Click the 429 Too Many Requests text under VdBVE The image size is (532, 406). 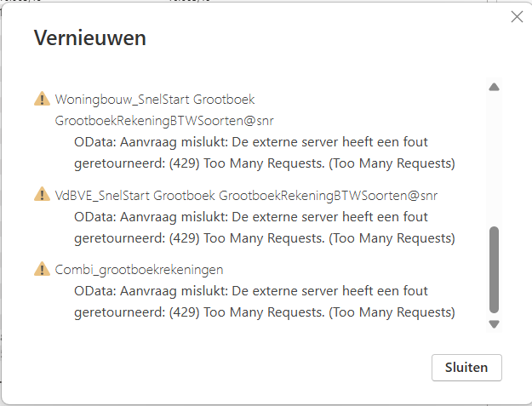(x=264, y=237)
